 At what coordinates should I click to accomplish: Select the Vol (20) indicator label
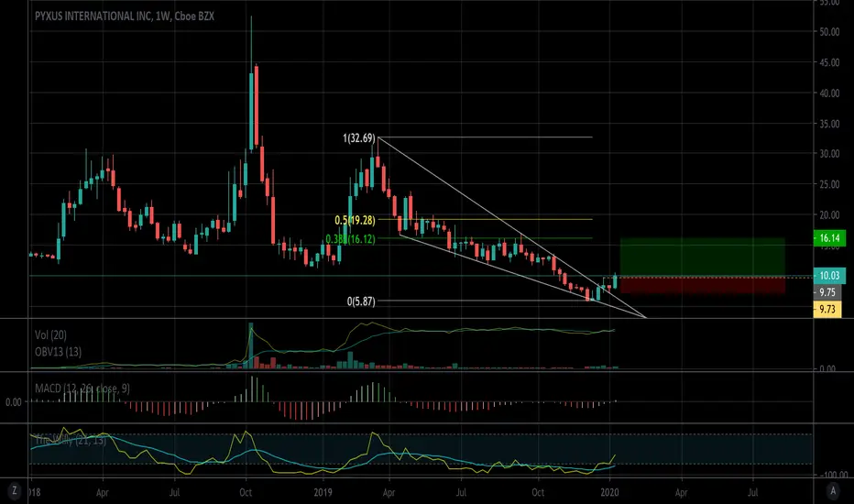[x=50, y=335]
